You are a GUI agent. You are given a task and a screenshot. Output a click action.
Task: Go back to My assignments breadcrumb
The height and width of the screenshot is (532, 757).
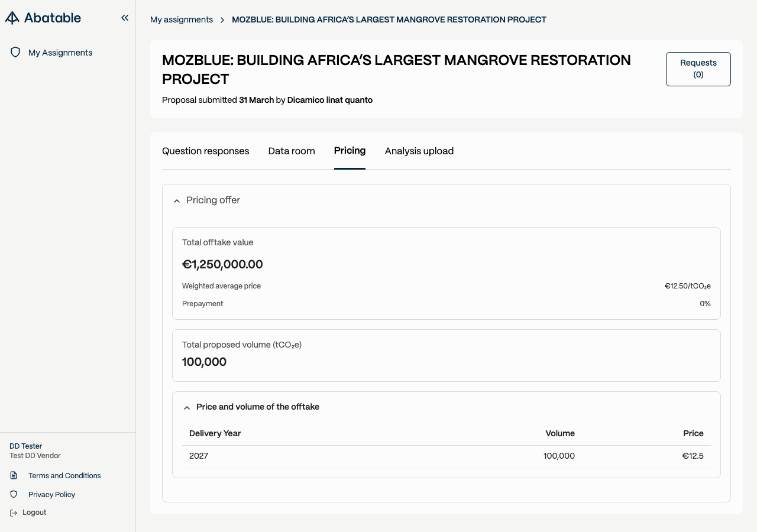click(182, 20)
